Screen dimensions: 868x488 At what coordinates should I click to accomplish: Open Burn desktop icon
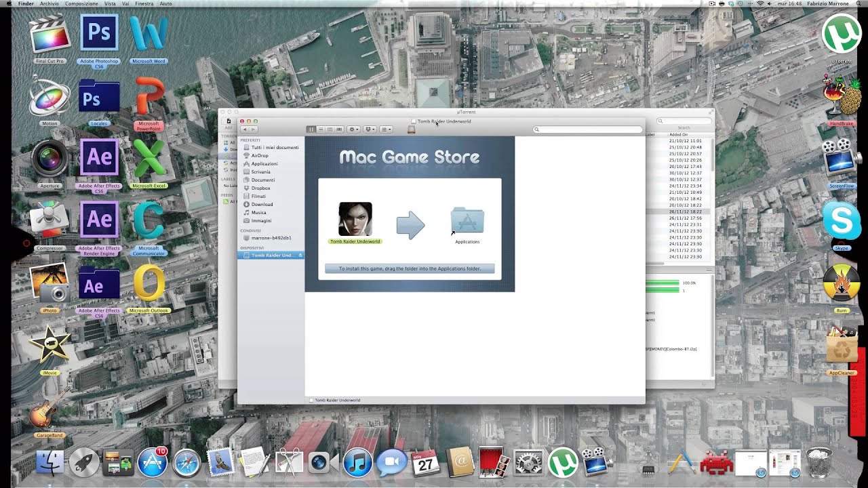(x=842, y=284)
